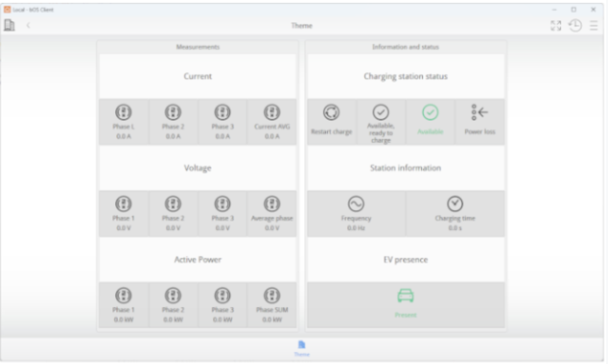This screenshot has height=364, width=608.
Task: Switch to the Theme tab at bottom
Action: click(x=302, y=348)
